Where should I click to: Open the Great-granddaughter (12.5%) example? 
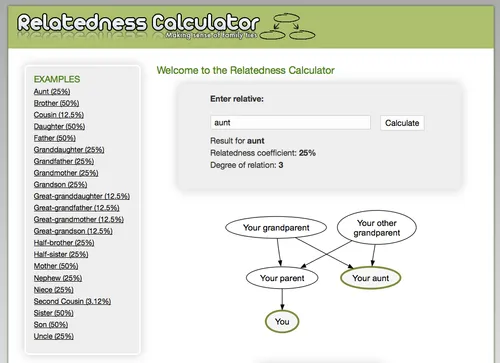(x=82, y=196)
